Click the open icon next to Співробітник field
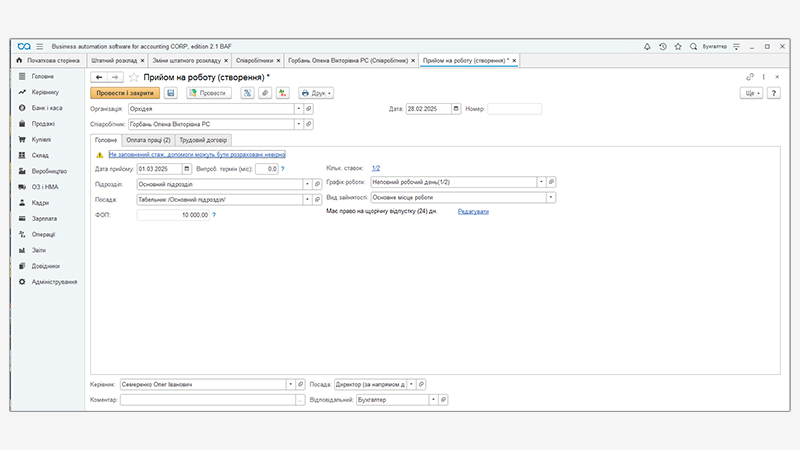Image resolution: width=800 pixels, height=450 pixels. point(308,124)
